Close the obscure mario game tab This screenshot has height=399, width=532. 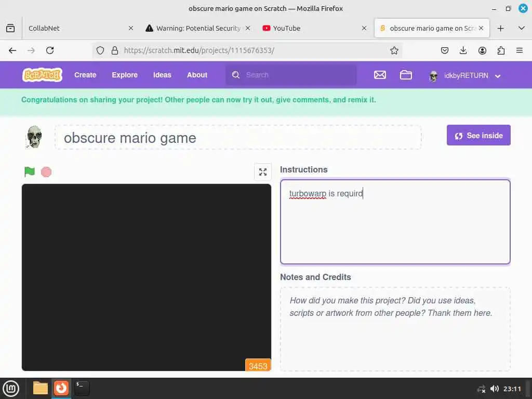(x=481, y=28)
